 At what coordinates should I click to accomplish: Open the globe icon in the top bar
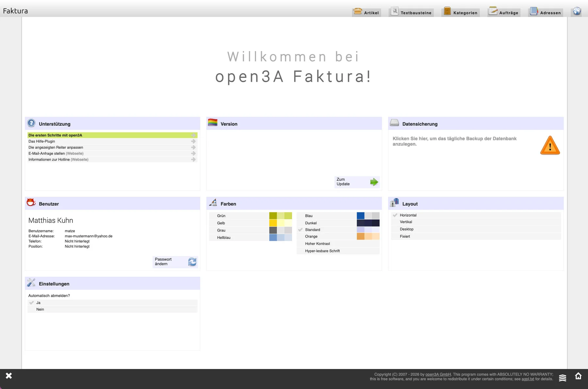coord(577,11)
